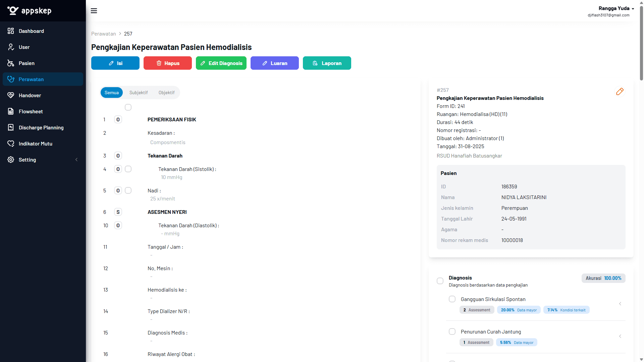Click the purple Luaran button
This screenshot has height=362, width=644.
[x=275, y=63]
